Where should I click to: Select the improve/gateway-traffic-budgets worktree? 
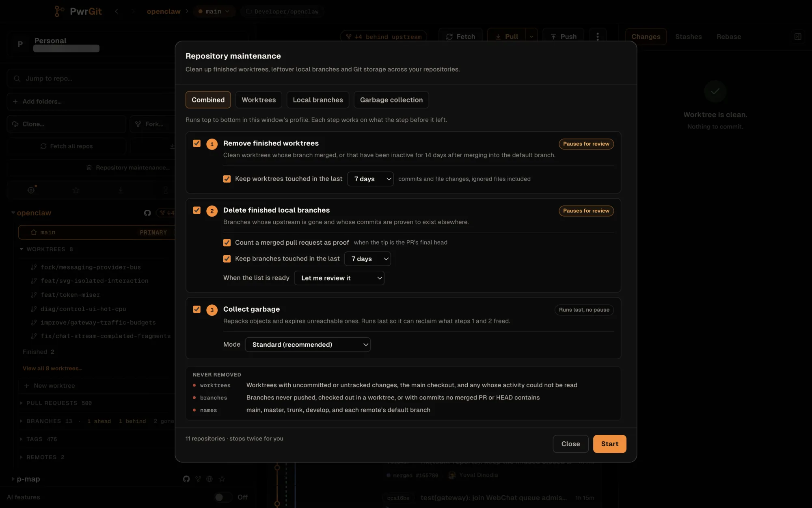(98, 323)
